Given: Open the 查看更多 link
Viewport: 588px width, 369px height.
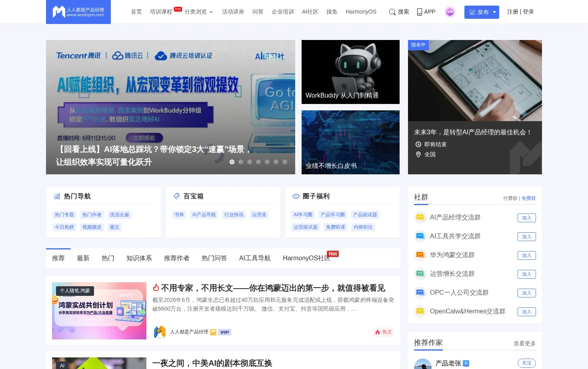Looking at the screenshot, I should 525,343.
